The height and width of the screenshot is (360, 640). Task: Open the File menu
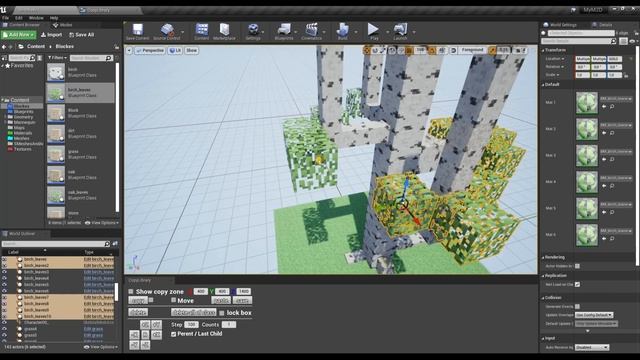(x=5, y=18)
